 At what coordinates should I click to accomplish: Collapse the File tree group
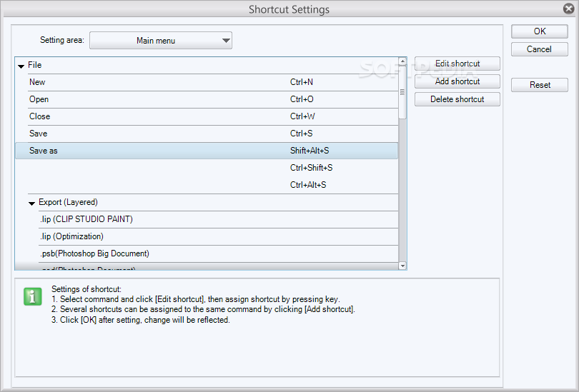tap(21, 66)
